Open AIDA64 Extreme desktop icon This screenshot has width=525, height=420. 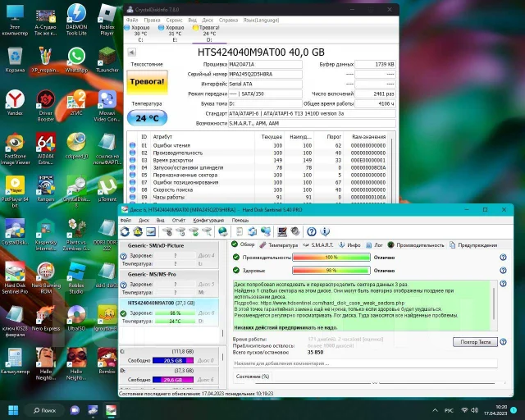46,148
